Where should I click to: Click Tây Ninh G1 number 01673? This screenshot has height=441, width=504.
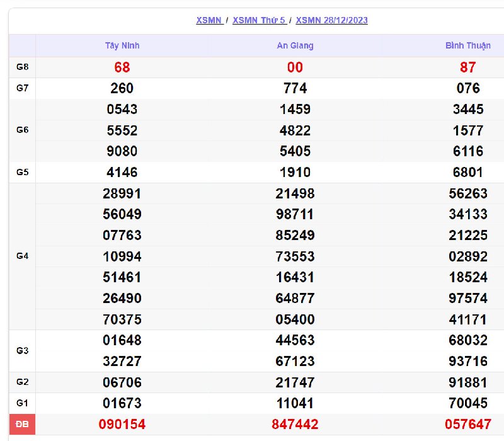click(122, 403)
